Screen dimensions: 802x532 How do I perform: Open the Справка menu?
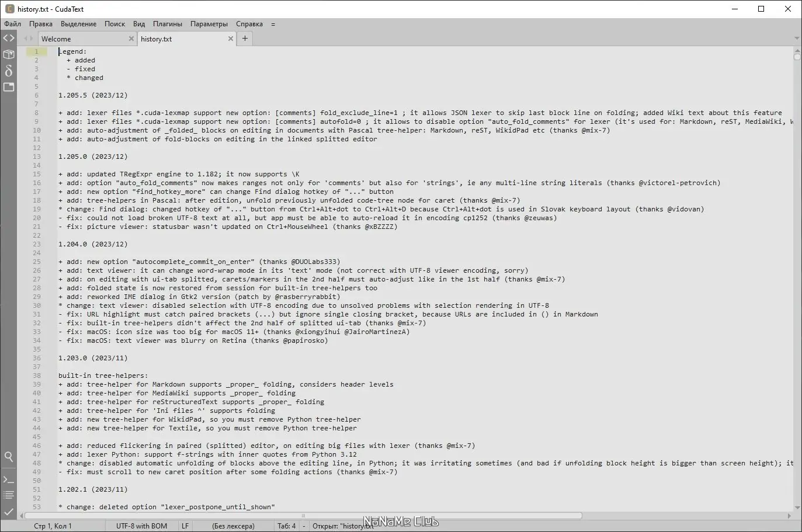[249, 24]
